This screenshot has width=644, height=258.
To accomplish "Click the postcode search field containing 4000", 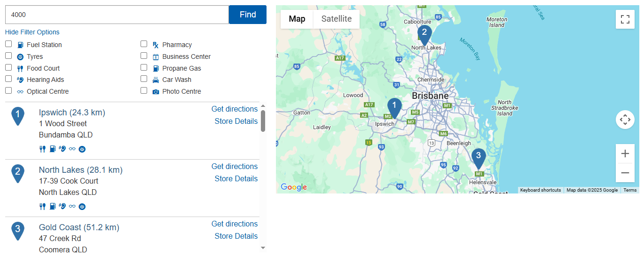I will pos(117,15).
